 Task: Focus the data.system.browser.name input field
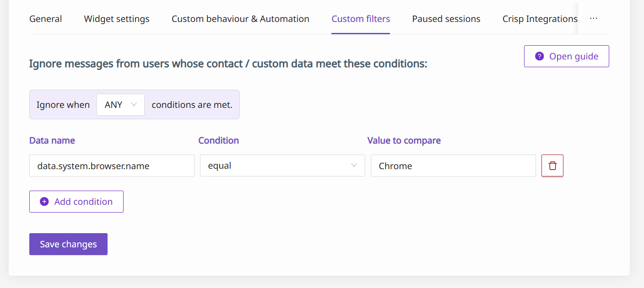tap(112, 165)
